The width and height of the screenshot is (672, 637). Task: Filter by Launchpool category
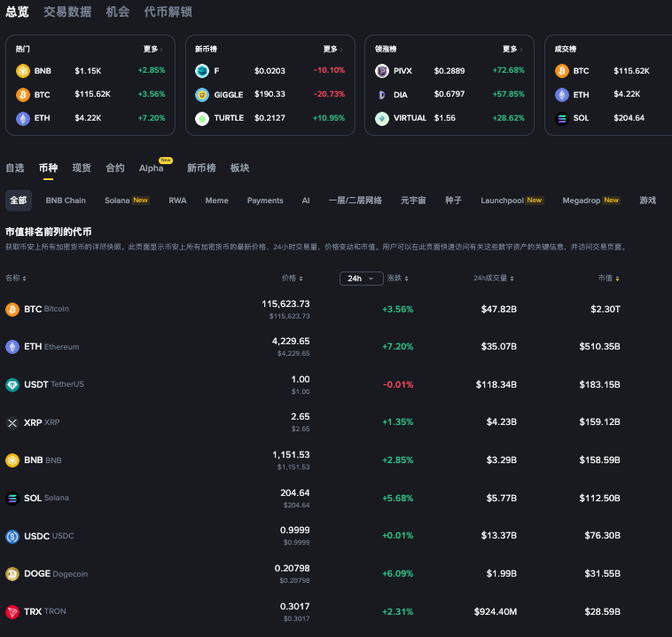pos(511,201)
